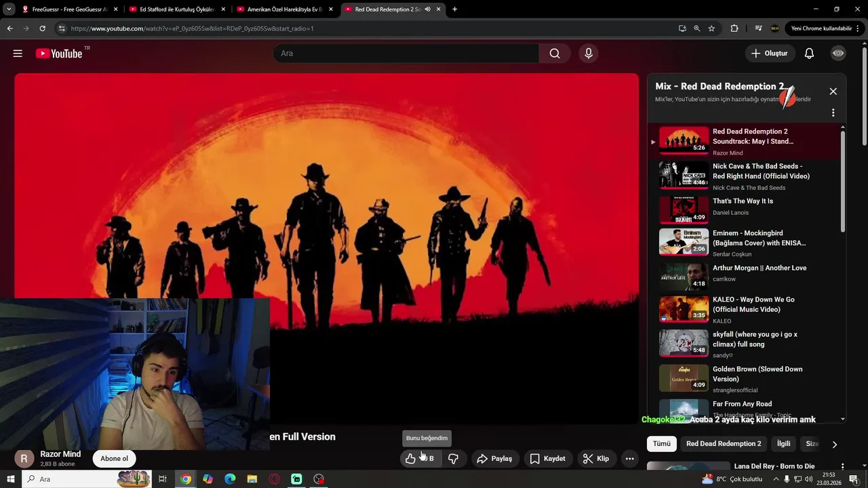Image resolution: width=868 pixels, height=488 pixels.
Task: Play KALEO Way Down We Go
Action: (x=745, y=310)
